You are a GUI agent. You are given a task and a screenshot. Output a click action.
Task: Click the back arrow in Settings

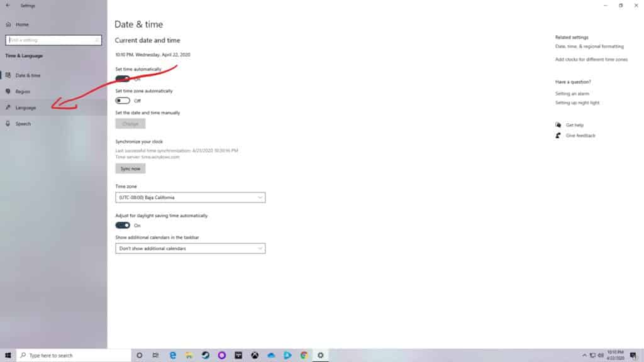8,6
